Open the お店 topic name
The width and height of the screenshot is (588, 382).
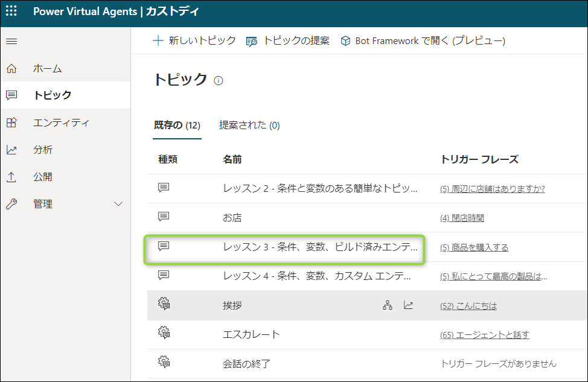pyautogui.click(x=232, y=217)
